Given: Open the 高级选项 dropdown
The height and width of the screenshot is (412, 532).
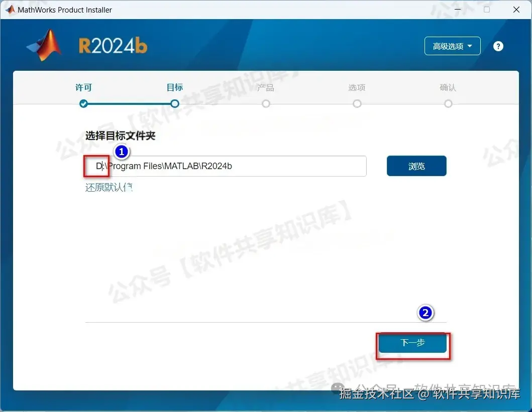Looking at the screenshot, I should pyautogui.click(x=452, y=46).
